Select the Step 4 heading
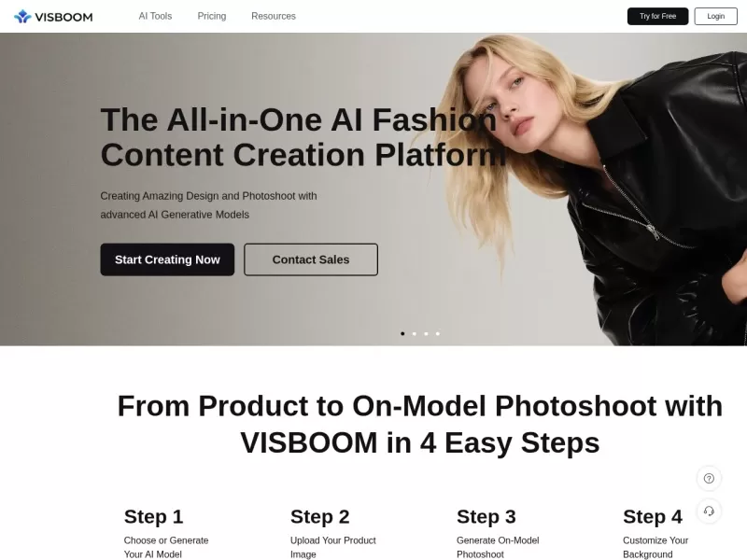The height and width of the screenshot is (560, 747). point(652,517)
